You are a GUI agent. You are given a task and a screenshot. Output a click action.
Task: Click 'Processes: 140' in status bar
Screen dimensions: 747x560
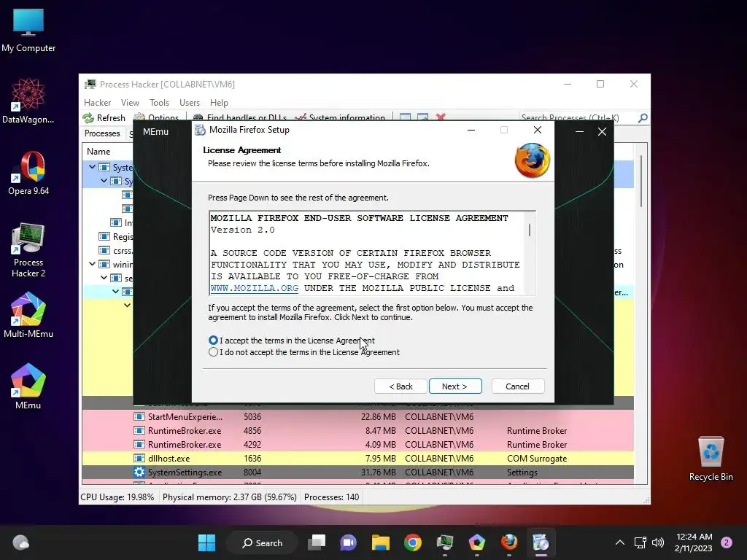coord(332,497)
